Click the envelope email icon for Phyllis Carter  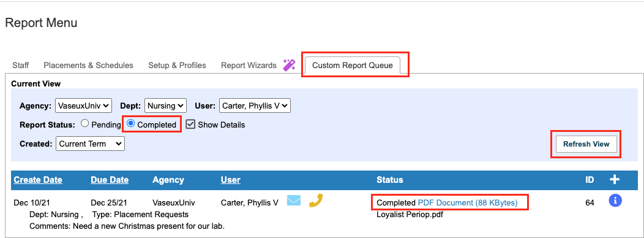tap(294, 201)
